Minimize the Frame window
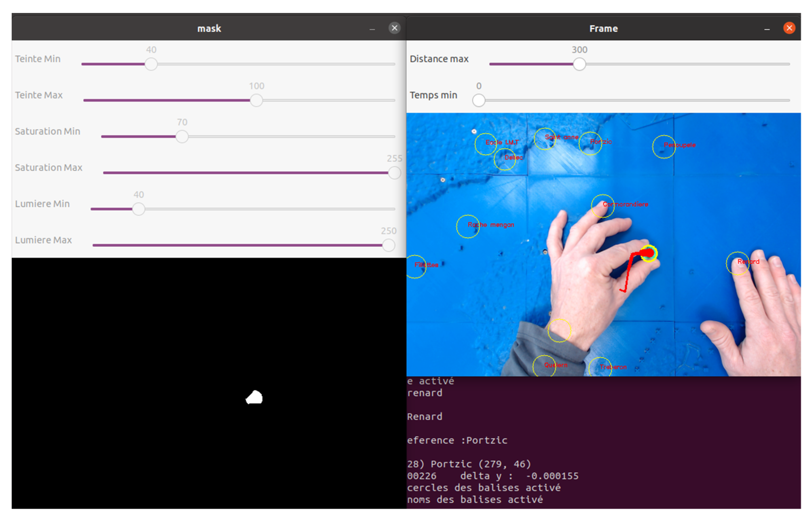 click(767, 29)
